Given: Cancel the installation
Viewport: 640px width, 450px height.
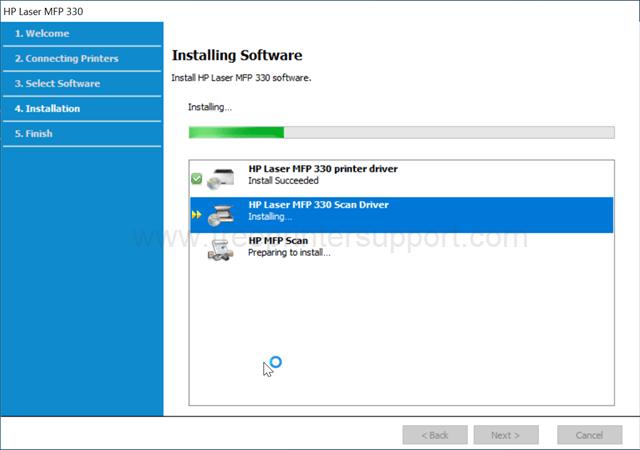Looking at the screenshot, I should click(x=590, y=435).
